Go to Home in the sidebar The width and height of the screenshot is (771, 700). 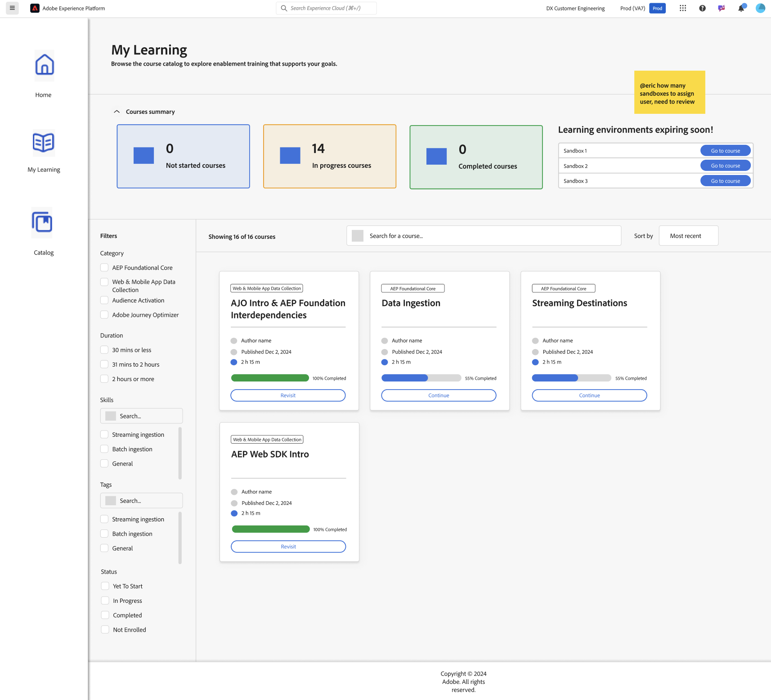point(44,95)
